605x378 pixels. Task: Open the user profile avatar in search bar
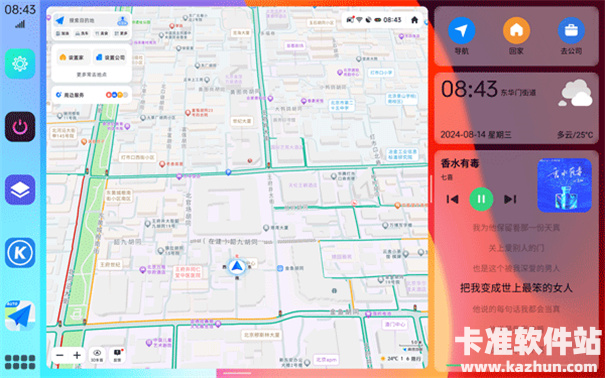[x=122, y=21]
